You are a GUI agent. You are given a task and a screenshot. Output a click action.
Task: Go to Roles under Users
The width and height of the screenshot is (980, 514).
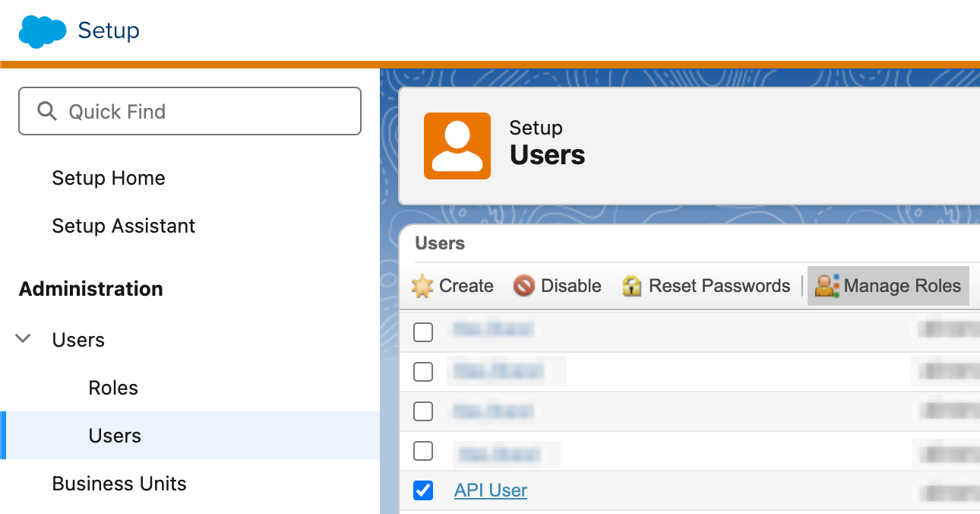click(113, 388)
